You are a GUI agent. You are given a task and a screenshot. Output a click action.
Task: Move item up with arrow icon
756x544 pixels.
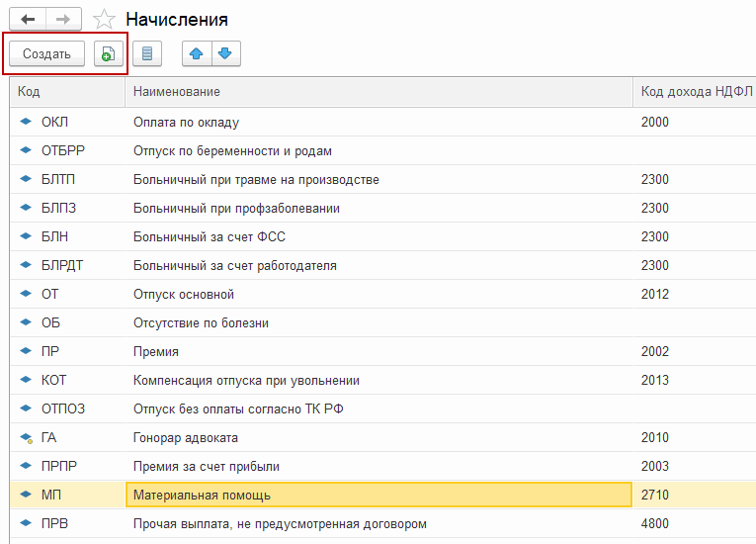197,54
